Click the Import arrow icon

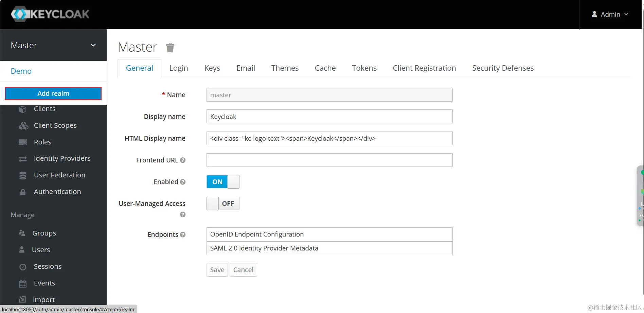(x=22, y=299)
